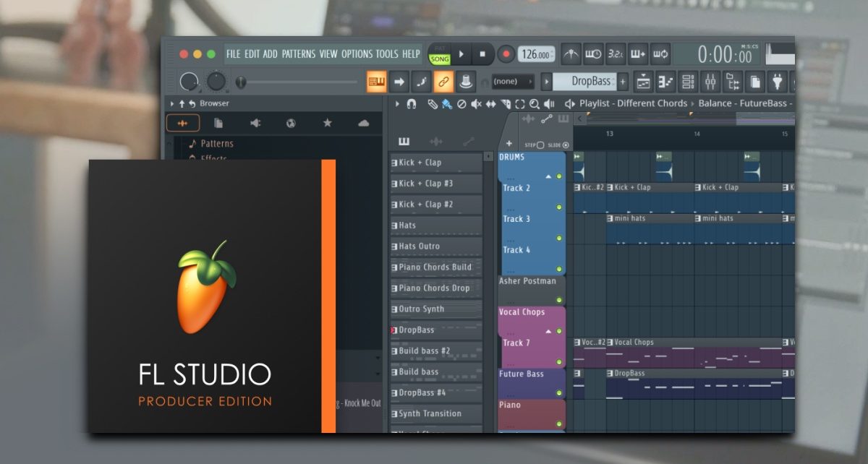Open the VIEW menu
This screenshot has width=868, height=464.
tap(328, 54)
